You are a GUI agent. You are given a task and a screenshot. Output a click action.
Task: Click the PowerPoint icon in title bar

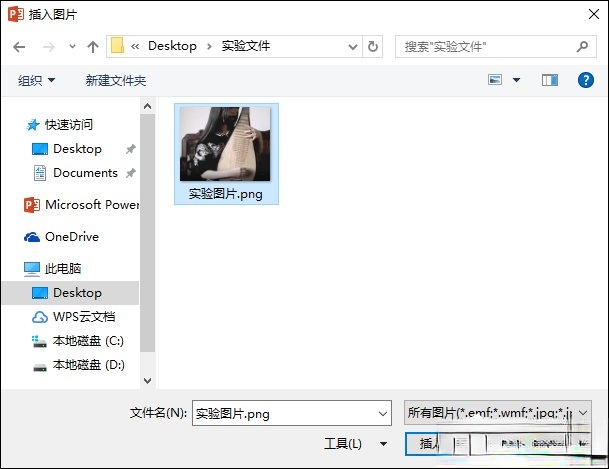(16, 14)
